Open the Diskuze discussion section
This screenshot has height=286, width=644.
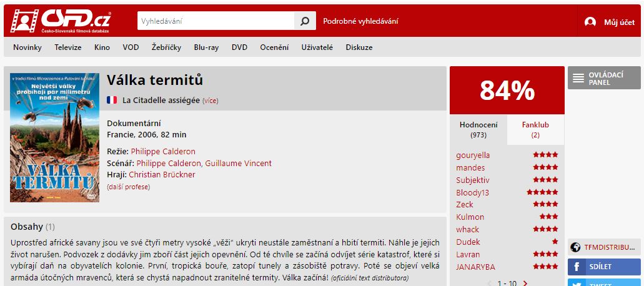pos(359,47)
